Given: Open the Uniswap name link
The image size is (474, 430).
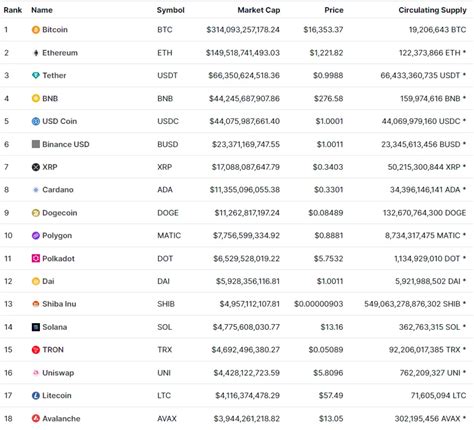Looking at the screenshot, I should coord(58,373).
